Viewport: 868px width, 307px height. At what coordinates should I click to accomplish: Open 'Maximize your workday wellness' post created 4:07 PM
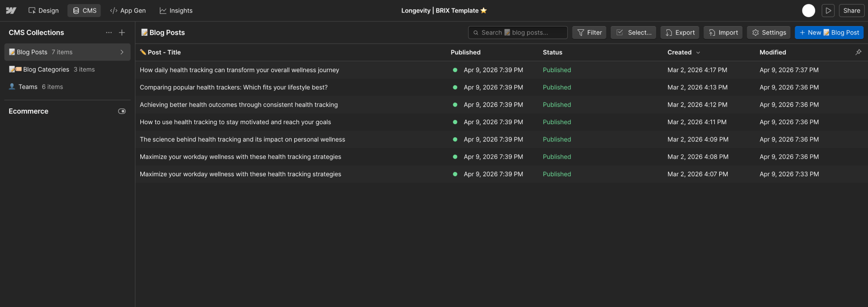(241, 174)
